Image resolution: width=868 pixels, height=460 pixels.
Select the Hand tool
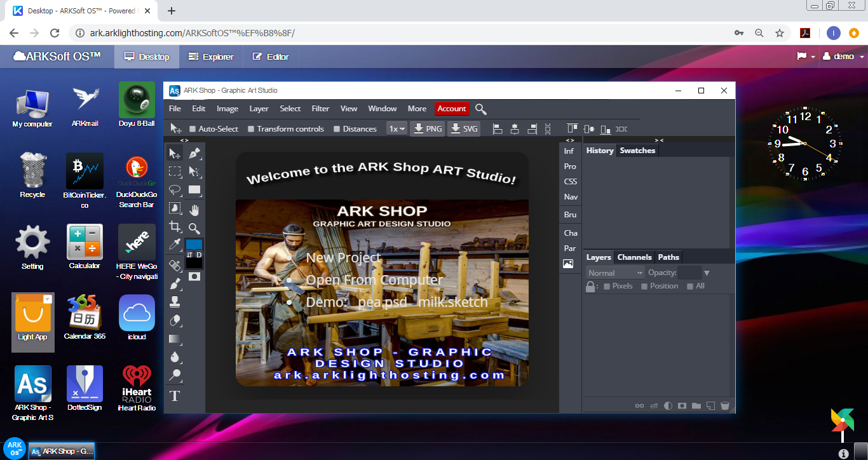pyautogui.click(x=194, y=209)
